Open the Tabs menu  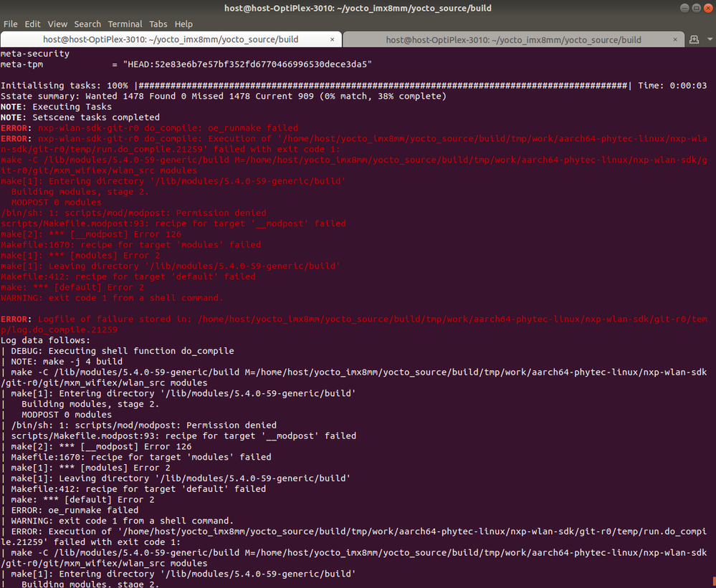click(x=158, y=24)
